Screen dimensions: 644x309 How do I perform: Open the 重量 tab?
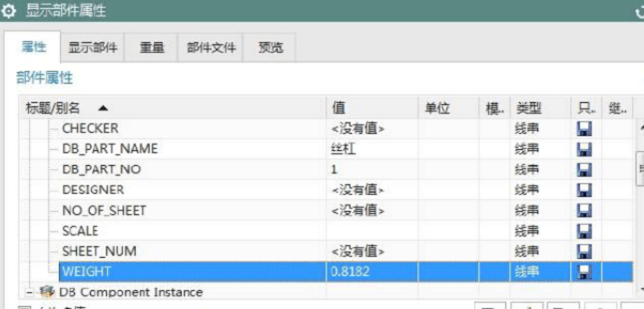pyautogui.click(x=152, y=48)
